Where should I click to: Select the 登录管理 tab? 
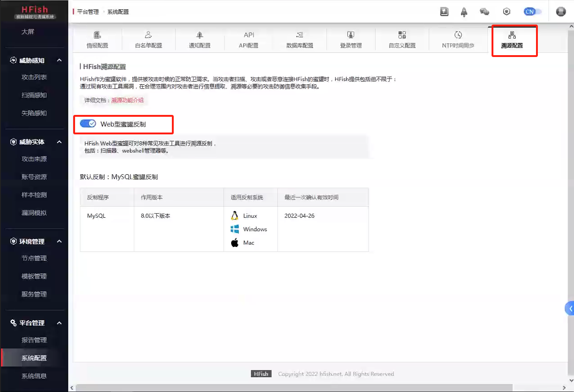click(x=351, y=40)
